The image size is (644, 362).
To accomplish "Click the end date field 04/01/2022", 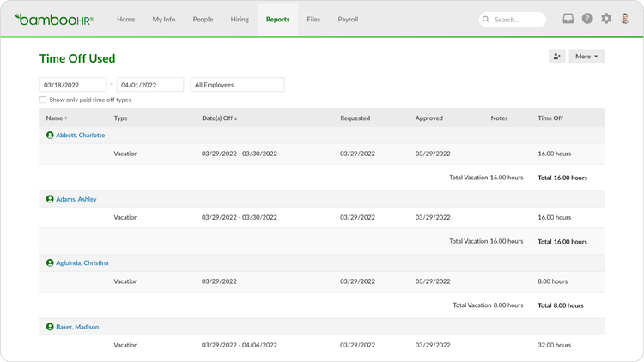I will pos(150,85).
